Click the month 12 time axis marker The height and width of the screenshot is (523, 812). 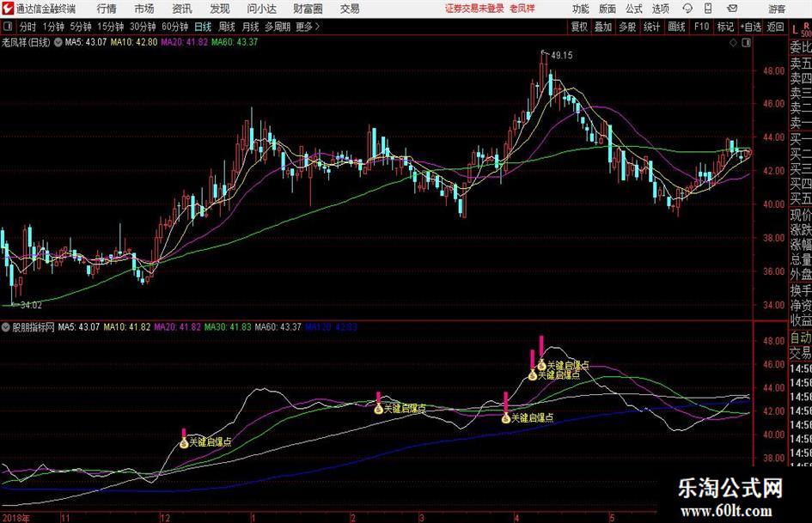(x=165, y=518)
